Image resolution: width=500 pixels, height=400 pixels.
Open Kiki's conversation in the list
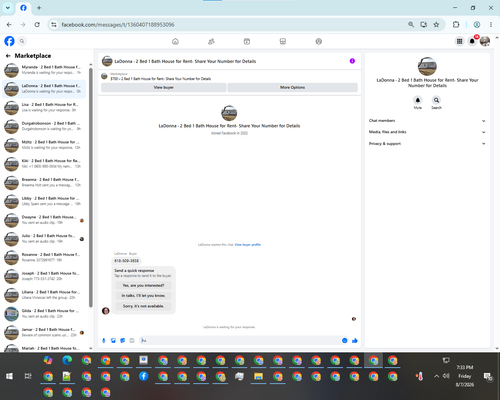[x=44, y=163]
